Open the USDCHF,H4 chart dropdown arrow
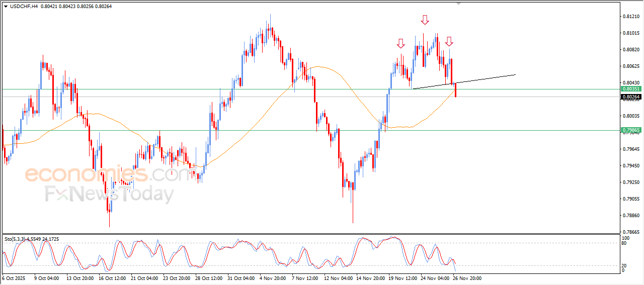The image size is (644, 285). pos(6,6)
